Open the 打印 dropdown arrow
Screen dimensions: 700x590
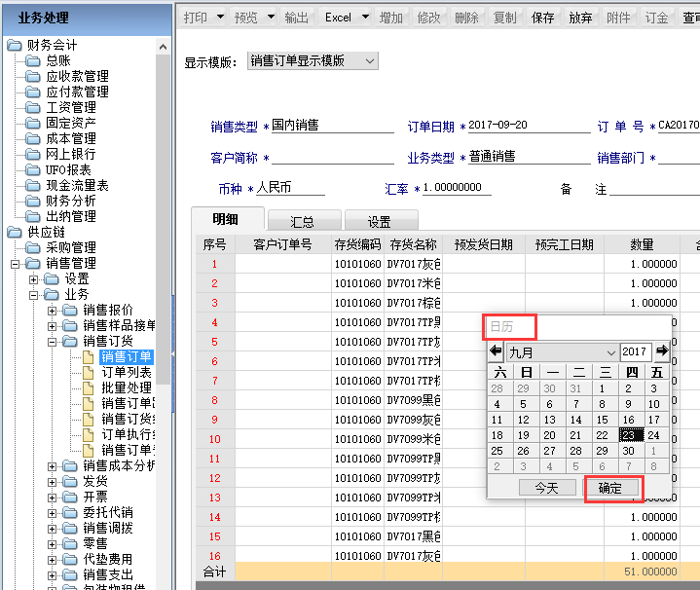[x=221, y=17]
